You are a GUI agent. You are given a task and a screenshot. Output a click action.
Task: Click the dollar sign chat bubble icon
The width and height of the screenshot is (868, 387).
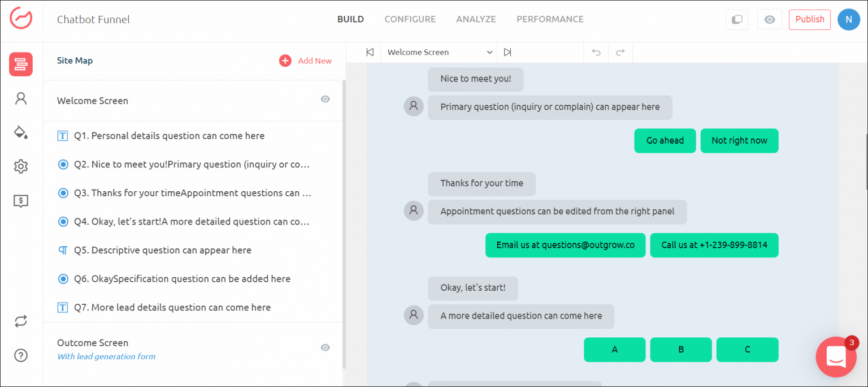pos(21,200)
